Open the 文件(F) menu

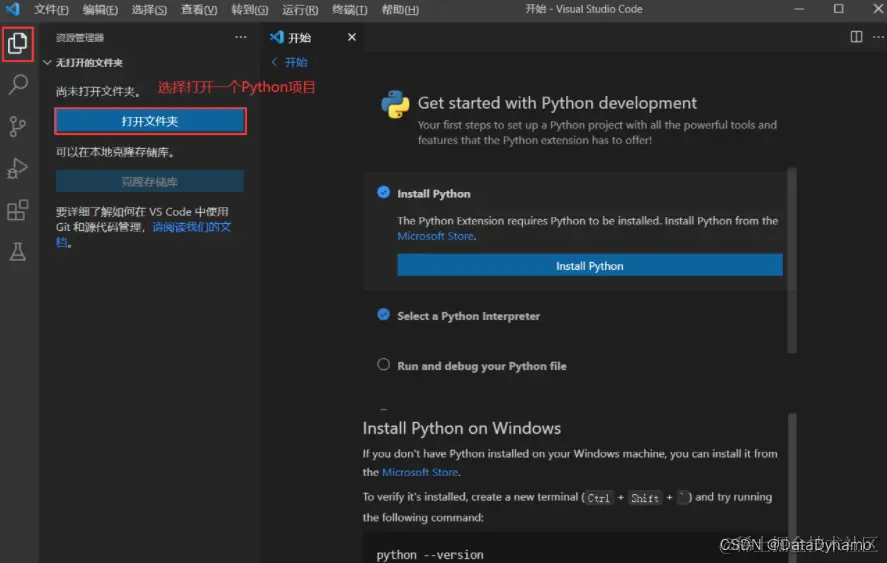51,10
